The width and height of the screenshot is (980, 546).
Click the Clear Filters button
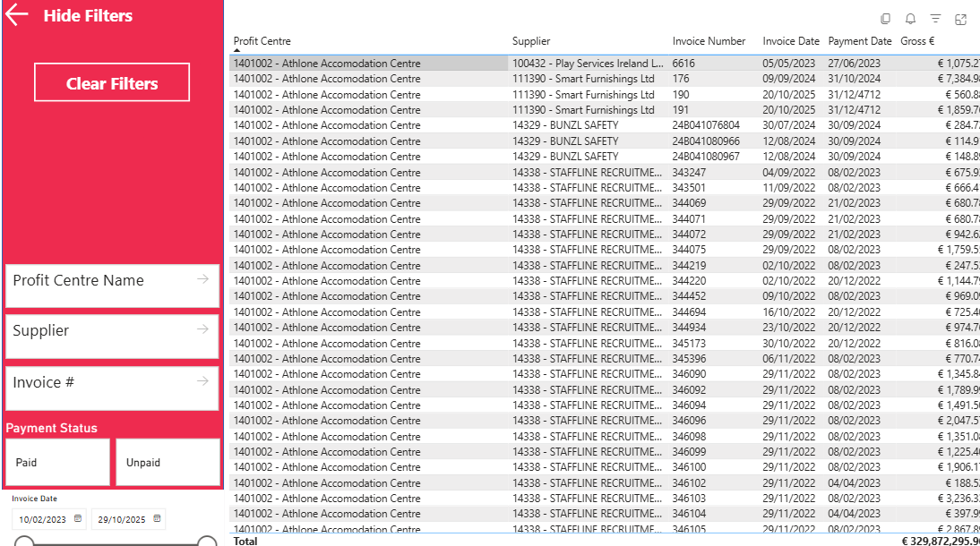[x=112, y=83]
